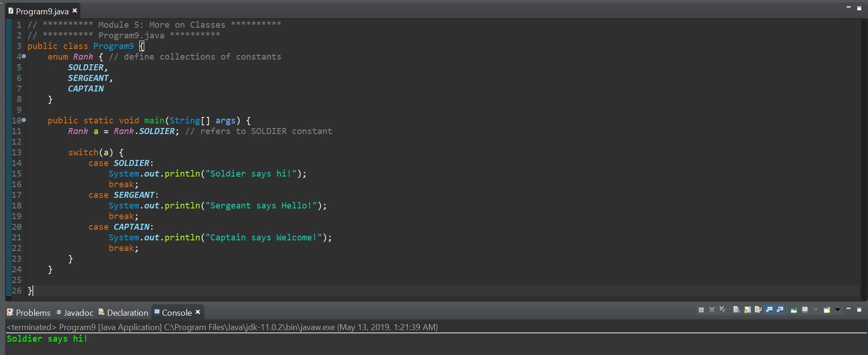The height and width of the screenshot is (355, 868).
Task: Maximize the Console view panel
Action: click(859, 310)
